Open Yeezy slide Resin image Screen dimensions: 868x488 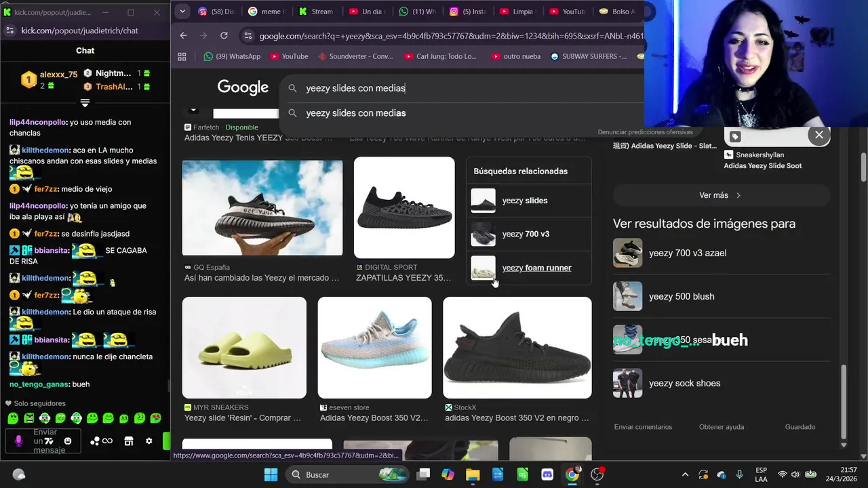pos(244,347)
